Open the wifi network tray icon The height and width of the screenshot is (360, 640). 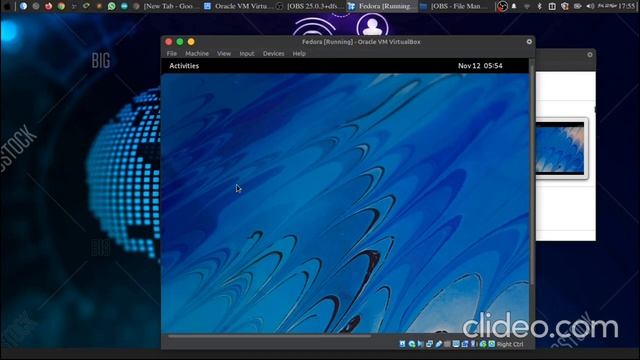point(527,7)
